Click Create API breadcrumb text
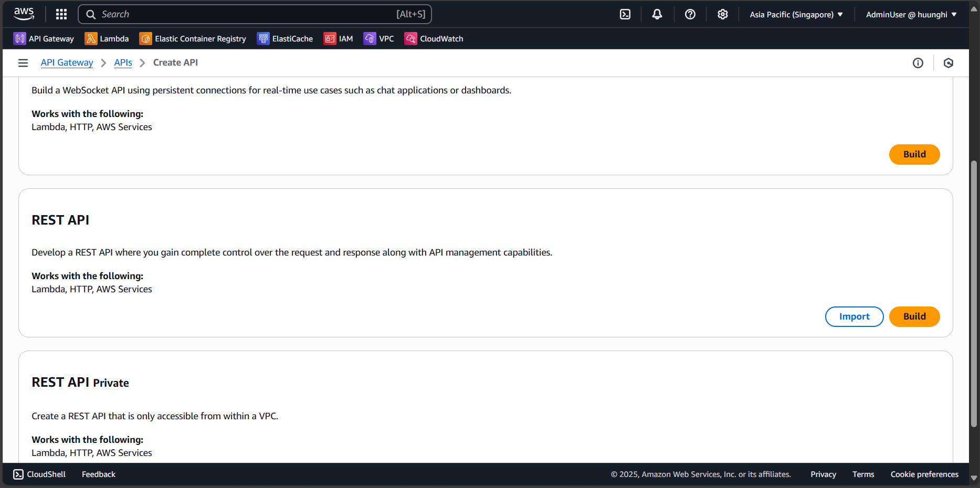This screenshot has width=980, height=488. (x=175, y=62)
